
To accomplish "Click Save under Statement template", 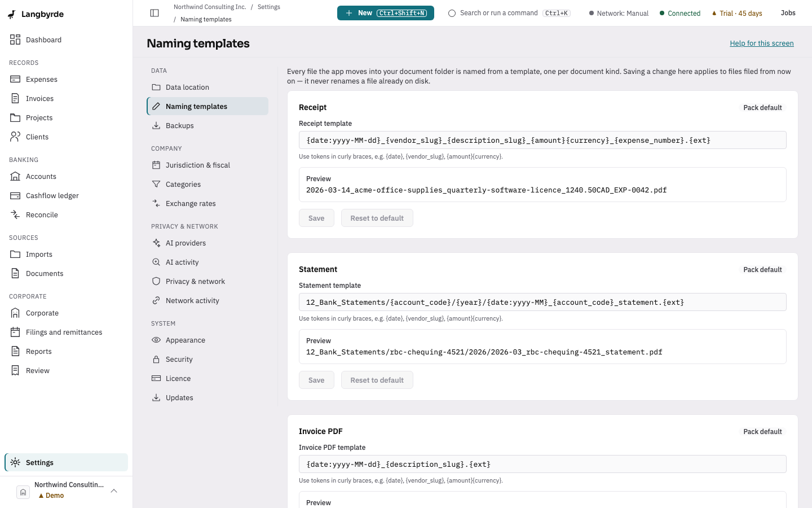I will (x=316, y=380).
